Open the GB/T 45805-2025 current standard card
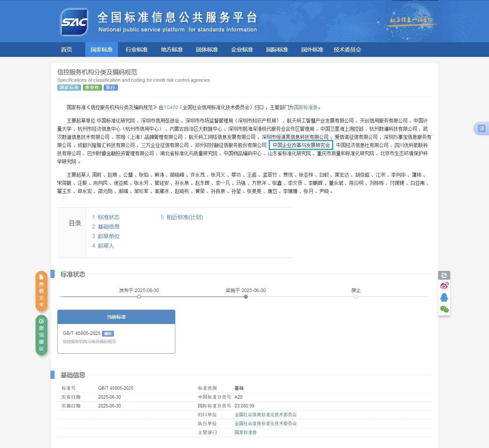The width and height of the screenshot is (489, 448). 116,337
